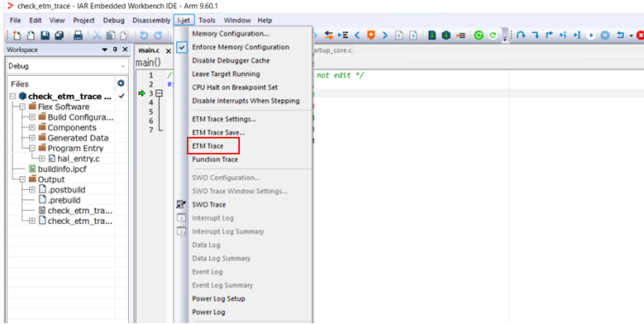Close the Workspace panel
This screenshot has width=644, height=324.
[x=126, y=50]
